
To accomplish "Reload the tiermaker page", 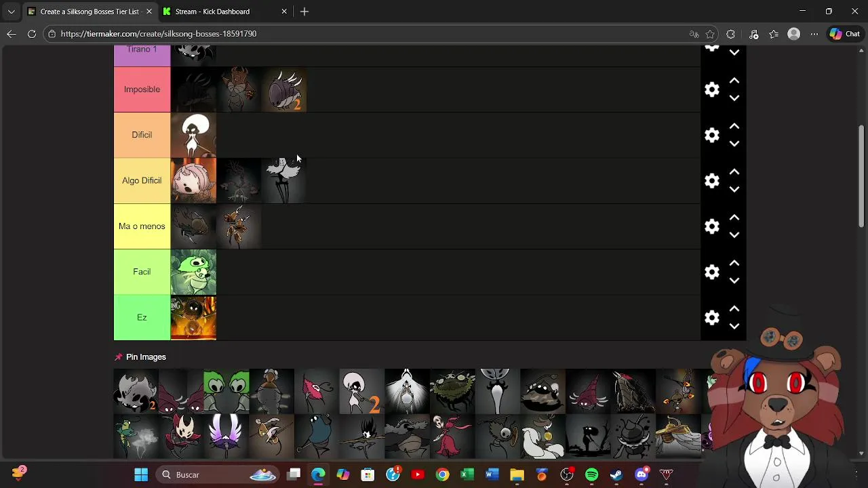I will [32, 34].
